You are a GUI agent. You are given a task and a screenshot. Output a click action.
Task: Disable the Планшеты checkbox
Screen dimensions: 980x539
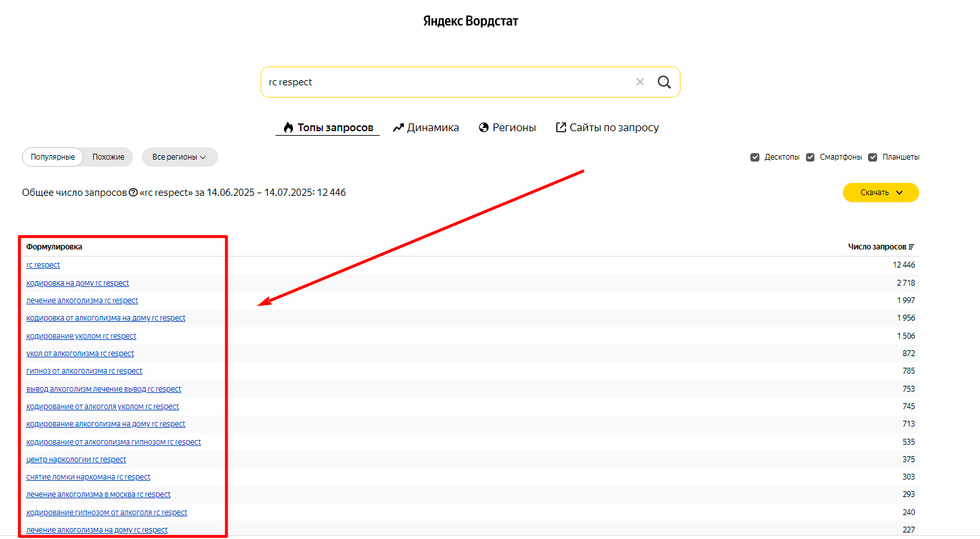click(873, 157)
